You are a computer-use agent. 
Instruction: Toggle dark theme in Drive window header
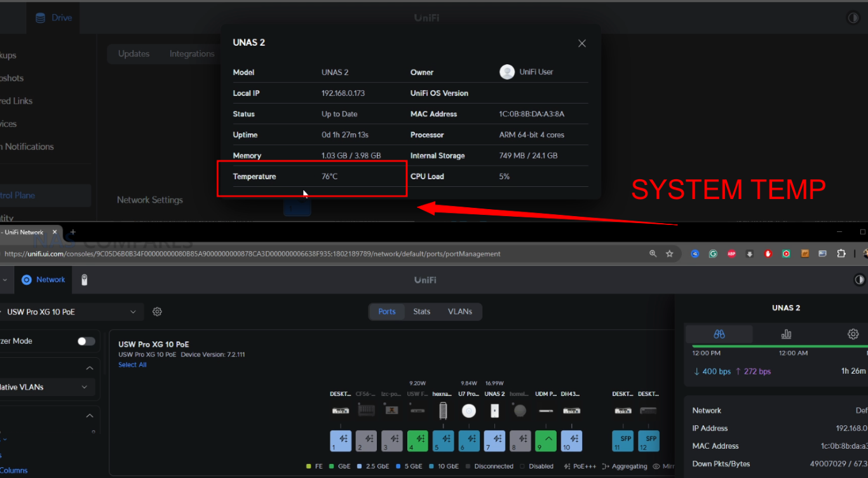tap(853, 18)
